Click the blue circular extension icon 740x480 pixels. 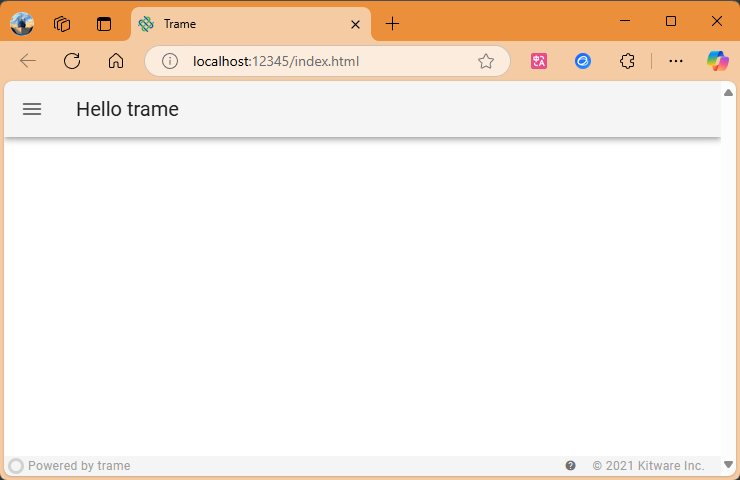pyautogui.click(x=583, y=61)
